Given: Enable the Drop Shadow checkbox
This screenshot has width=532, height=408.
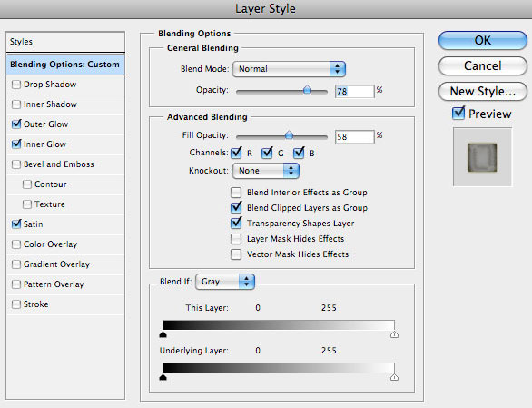Looking at the screenshot, I should point(16,85).
